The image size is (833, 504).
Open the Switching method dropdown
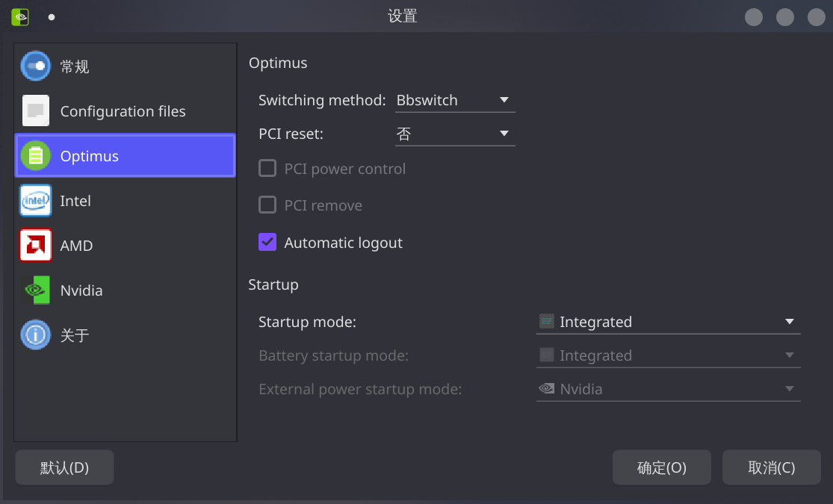(x=454, y=100)
